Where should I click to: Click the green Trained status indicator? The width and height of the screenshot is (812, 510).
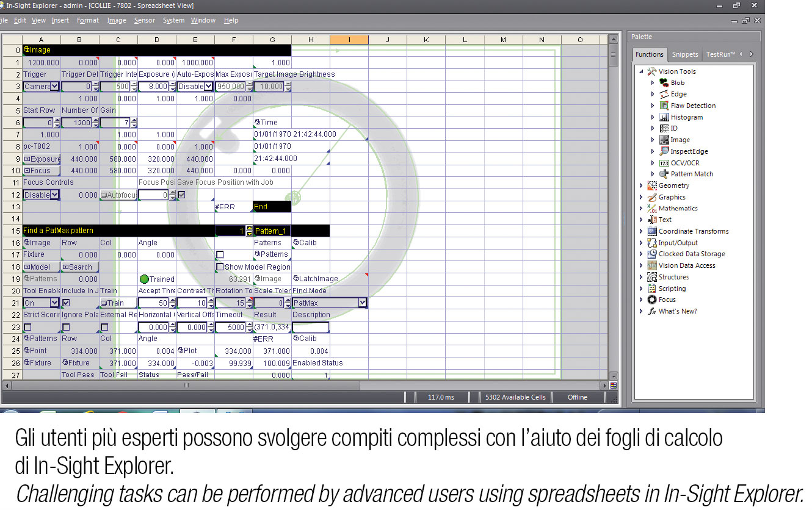click(144, 279)
